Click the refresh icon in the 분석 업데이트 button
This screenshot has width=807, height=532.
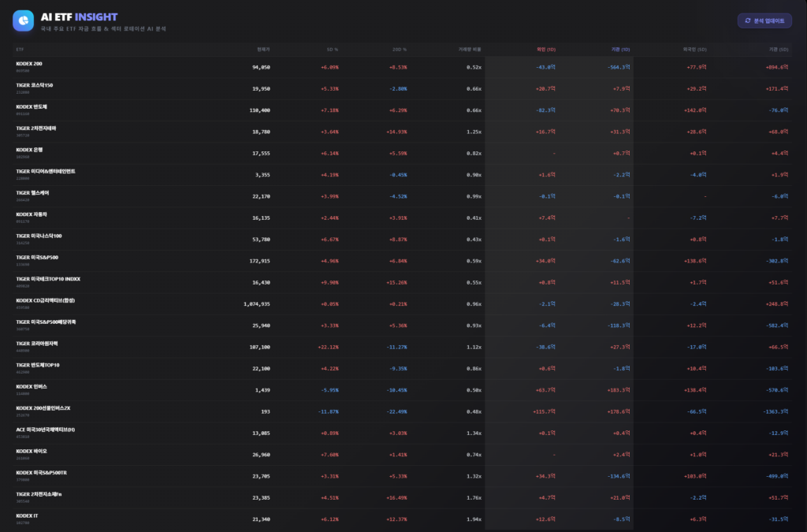click(747, 20)
